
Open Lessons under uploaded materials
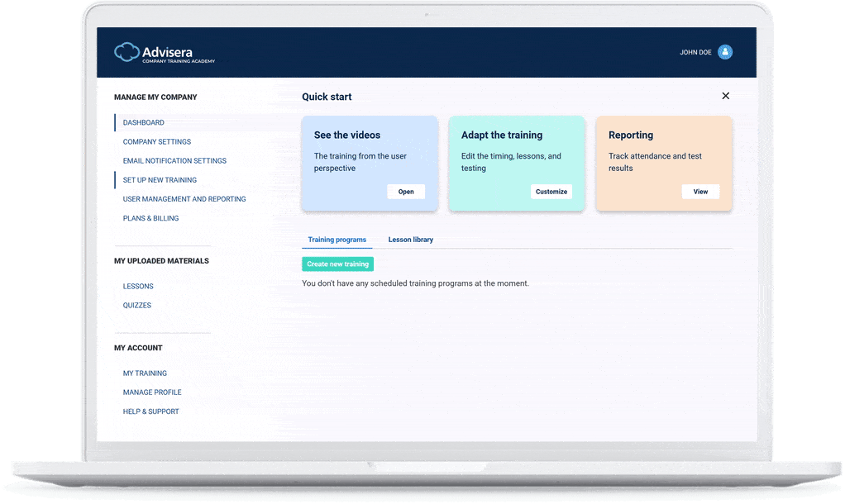[138, 287]
